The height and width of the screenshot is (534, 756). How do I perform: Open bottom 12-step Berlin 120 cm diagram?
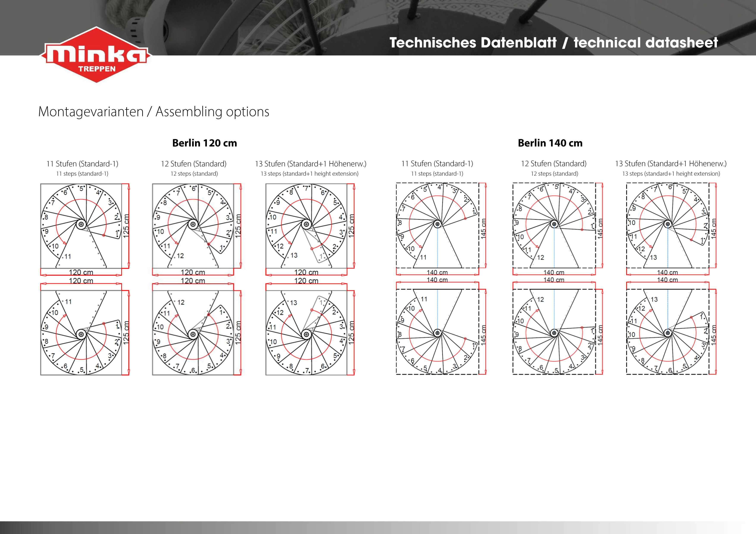click(x=197, y=329)
